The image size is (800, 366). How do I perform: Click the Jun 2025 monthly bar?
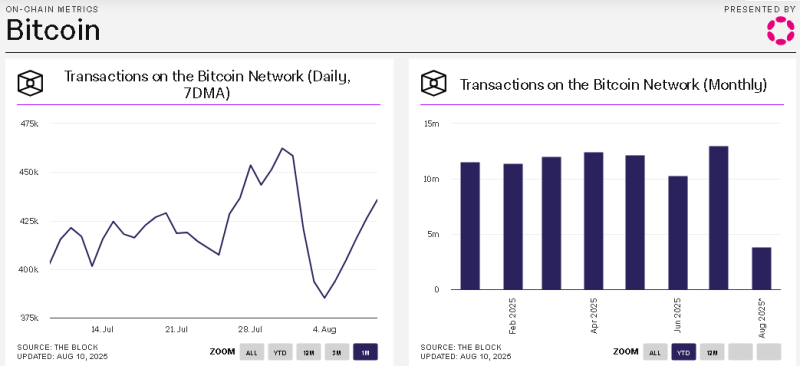pos(678,233)
